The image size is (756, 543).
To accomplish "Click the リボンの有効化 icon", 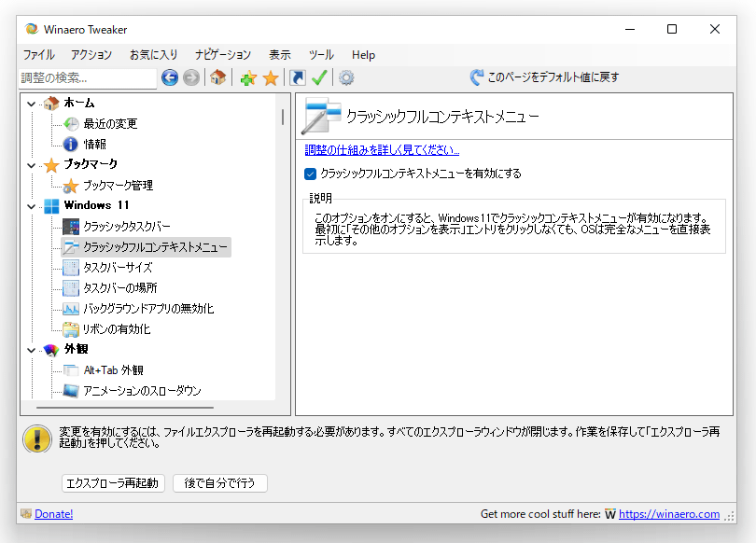I will (x=71, y=329).
